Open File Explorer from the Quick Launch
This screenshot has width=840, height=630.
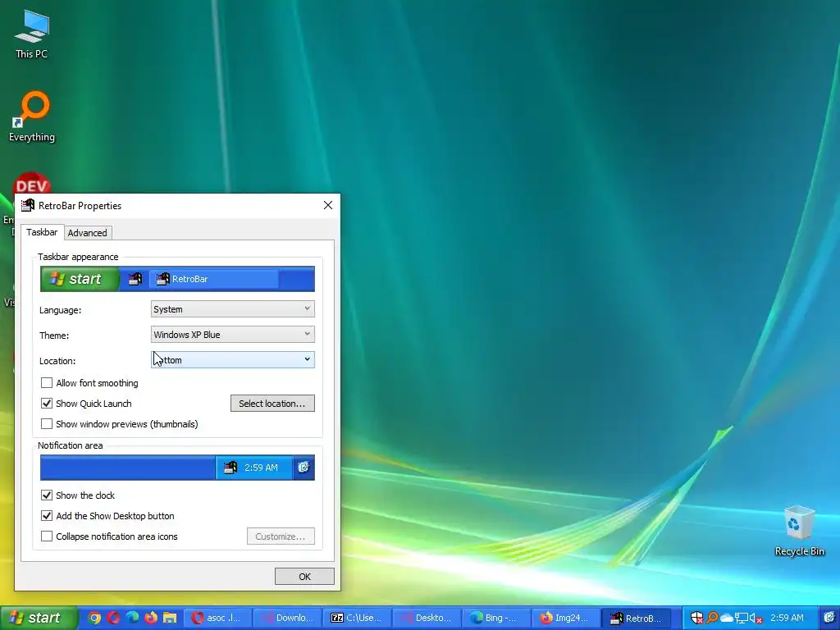coord(170,618)
